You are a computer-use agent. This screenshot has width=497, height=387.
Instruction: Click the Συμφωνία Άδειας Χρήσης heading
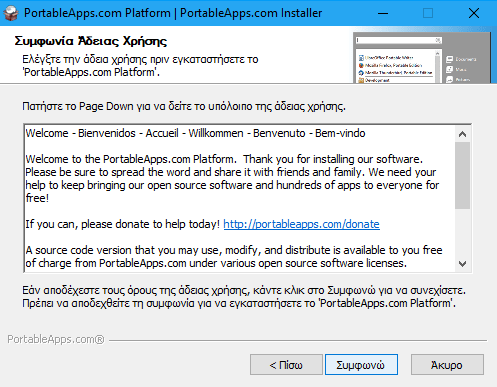pos(91,41)
